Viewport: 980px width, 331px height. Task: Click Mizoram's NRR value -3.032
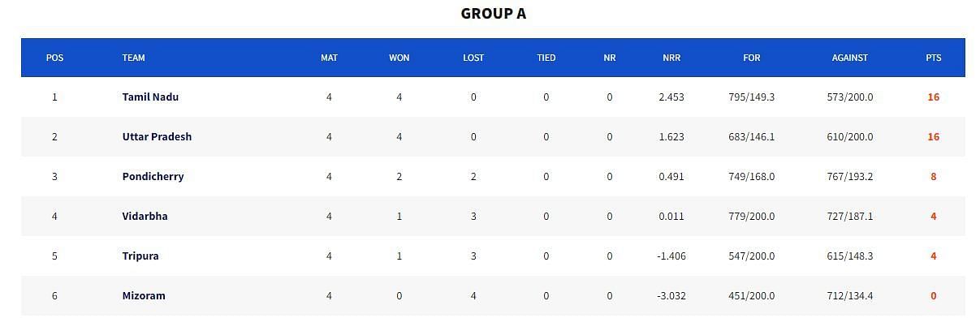[x=671, y=295]
